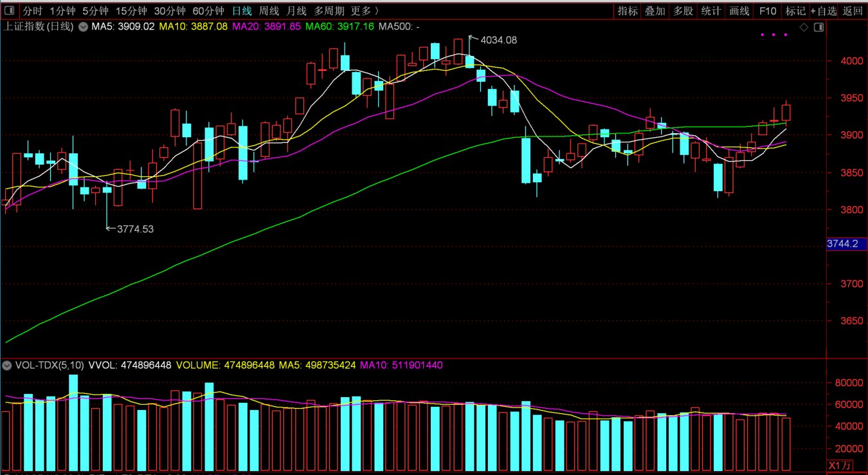The height and width of the screenshot is (475, 868).
Task: Open the 指标 indicators menu
Action: (x=628, y=11)
